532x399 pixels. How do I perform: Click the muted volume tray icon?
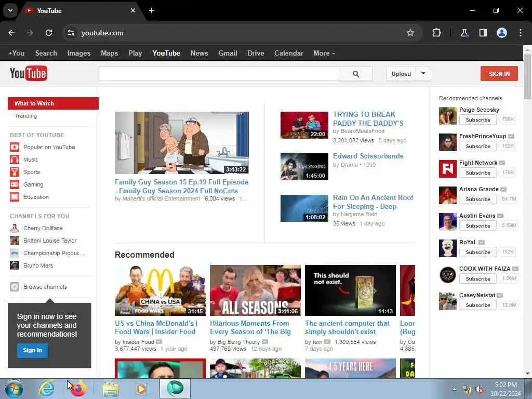click(x=480, y=390)
